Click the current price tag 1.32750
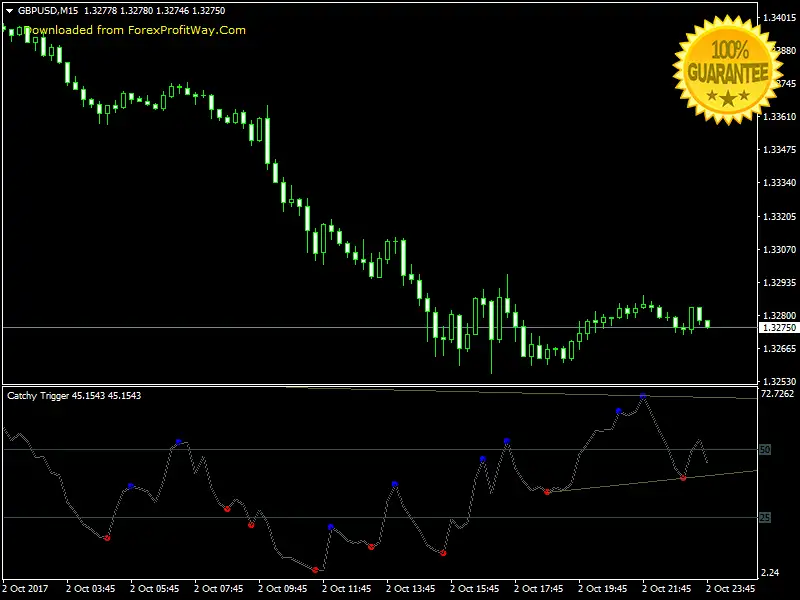Screen dimensions: 800x600 [779, 328]
